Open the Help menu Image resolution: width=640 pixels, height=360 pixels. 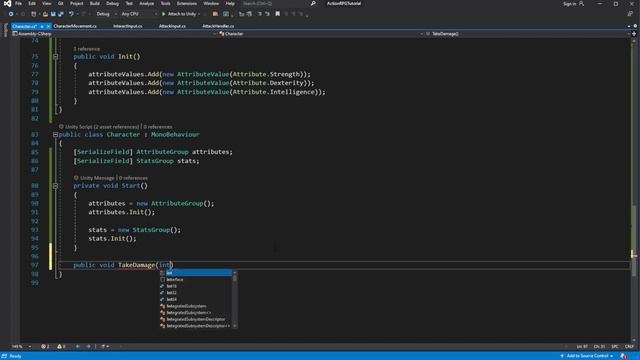[230, 4]
